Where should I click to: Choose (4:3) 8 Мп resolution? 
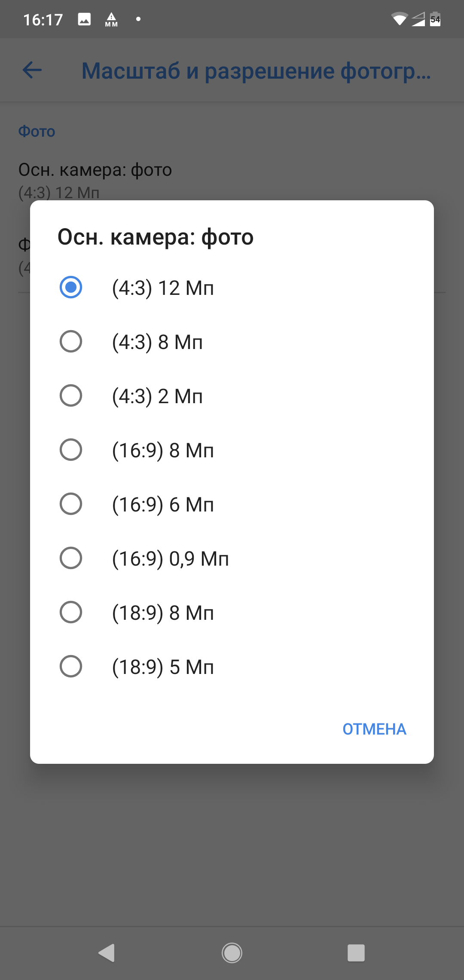tap(71, 341)
